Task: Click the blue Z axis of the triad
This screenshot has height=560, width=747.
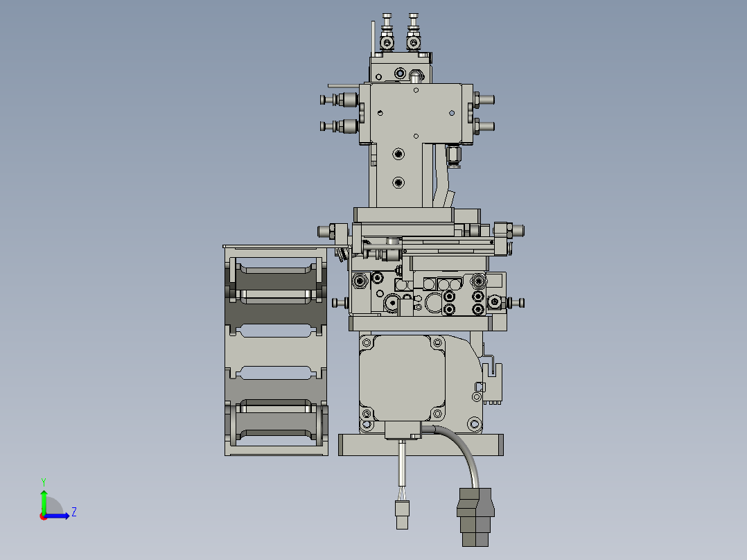Action: [58, 516]
